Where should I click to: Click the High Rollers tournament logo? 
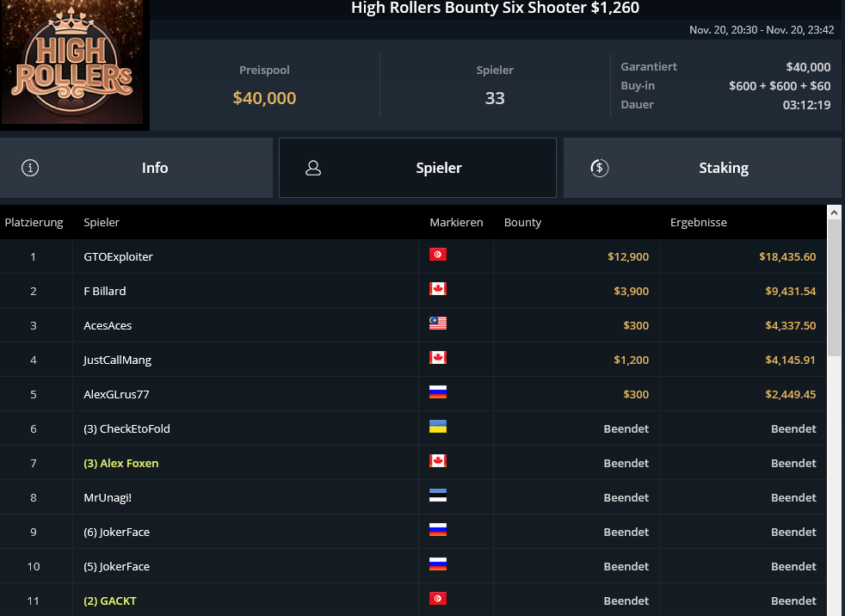pos(73,62)
